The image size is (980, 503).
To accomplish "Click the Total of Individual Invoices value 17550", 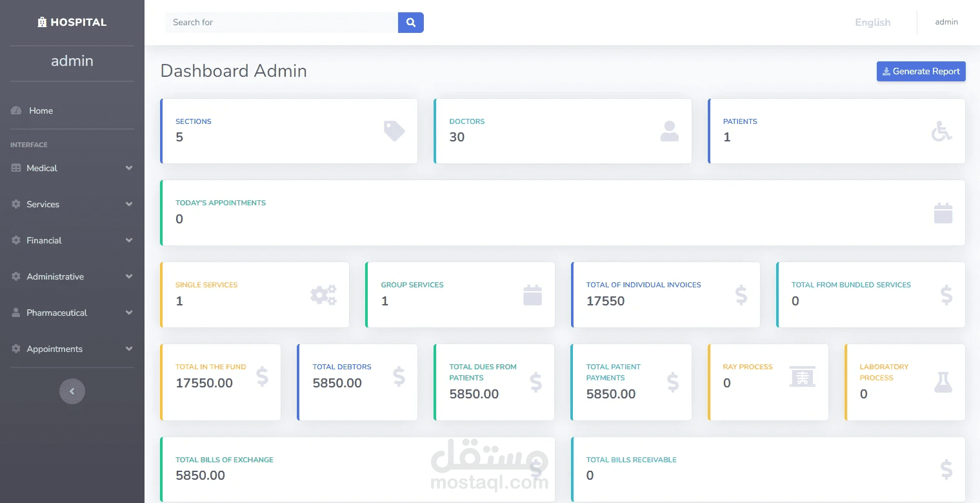I will click(605, 301).
